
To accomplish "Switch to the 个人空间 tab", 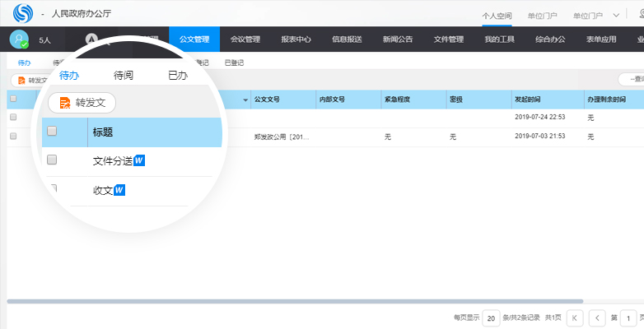I will click(497, 16).
